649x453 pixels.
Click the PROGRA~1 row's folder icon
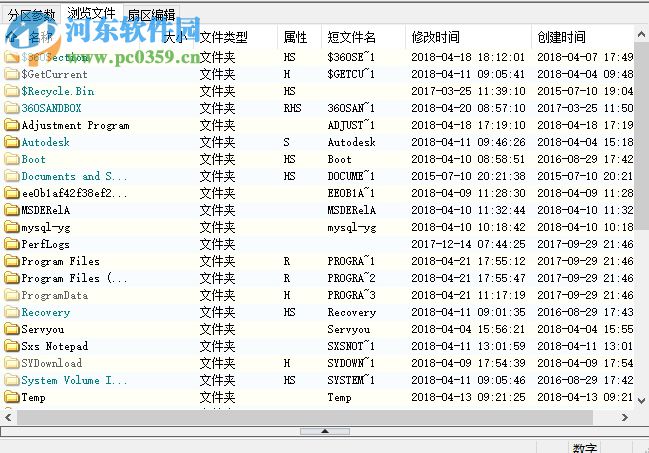12,261
